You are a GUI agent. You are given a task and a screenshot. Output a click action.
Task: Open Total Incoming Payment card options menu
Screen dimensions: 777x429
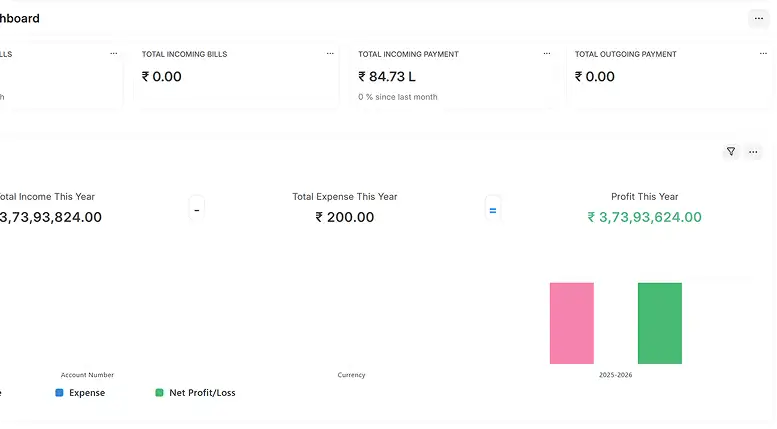coord(546,54)
